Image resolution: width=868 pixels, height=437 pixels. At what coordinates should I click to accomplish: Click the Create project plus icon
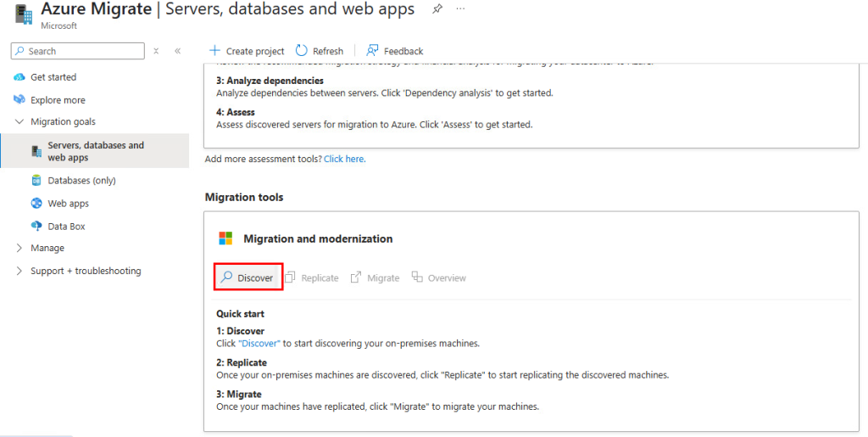tap(214, 51)
